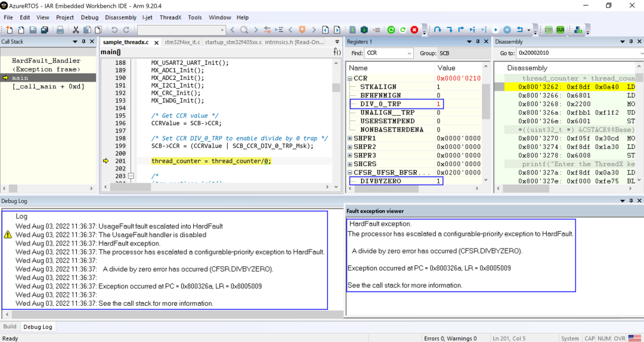Click the OVR indicator in status bar
This screenshot has width=644, height=342.
[620, 338]
